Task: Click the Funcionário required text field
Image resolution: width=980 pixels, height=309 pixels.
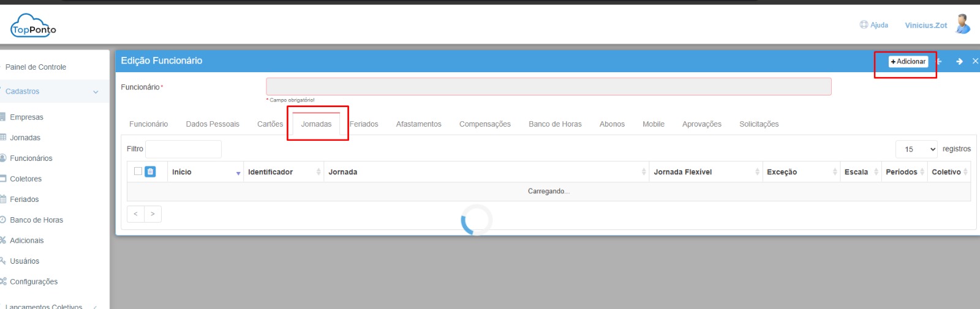Action: click(x=548, y=87)
